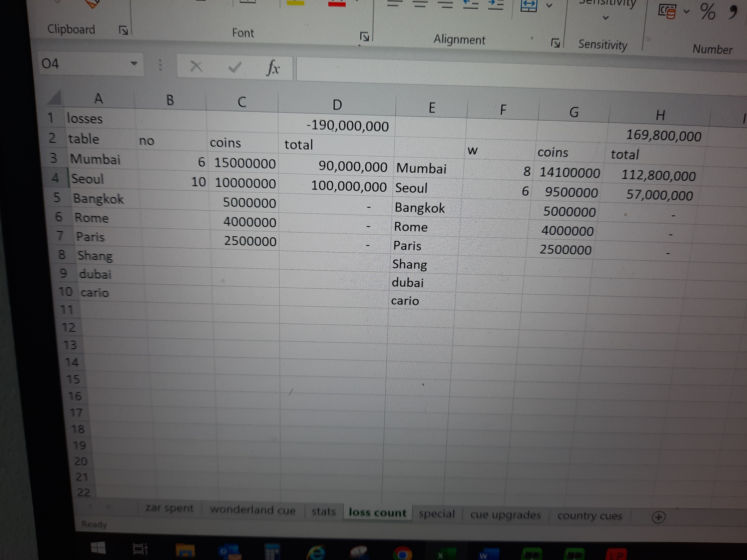
Task: Click the Insert Function fx icon
Action: pyautogui.click(x=273, y=68)
